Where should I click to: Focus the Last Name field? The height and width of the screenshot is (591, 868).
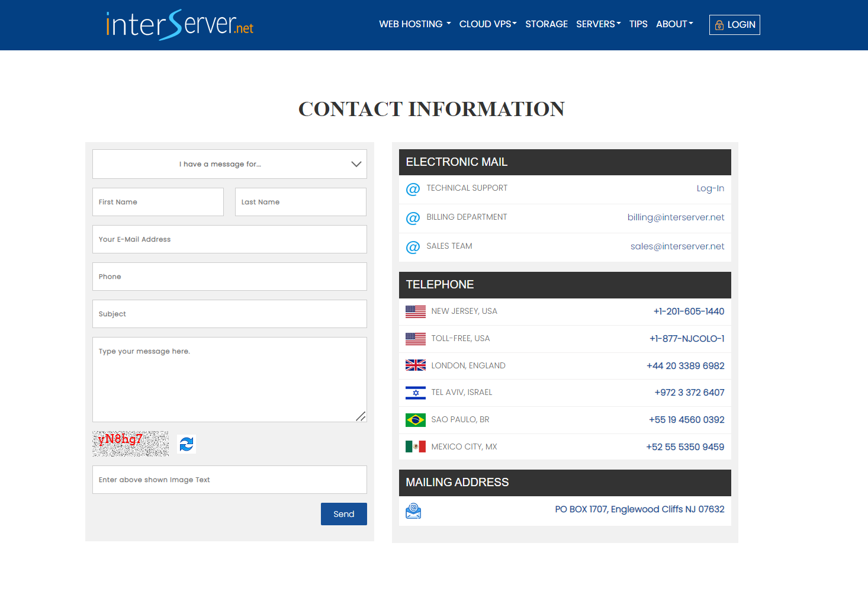(x=301, y=202)
